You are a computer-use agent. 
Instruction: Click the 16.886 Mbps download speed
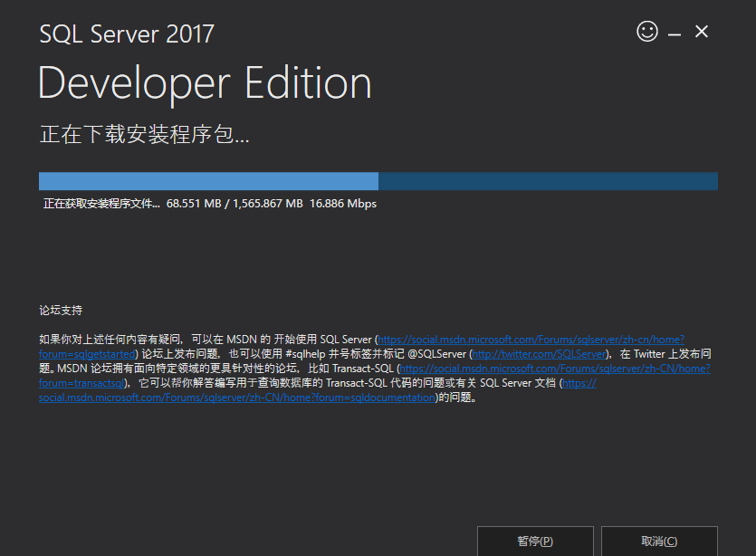click(343, 204)
